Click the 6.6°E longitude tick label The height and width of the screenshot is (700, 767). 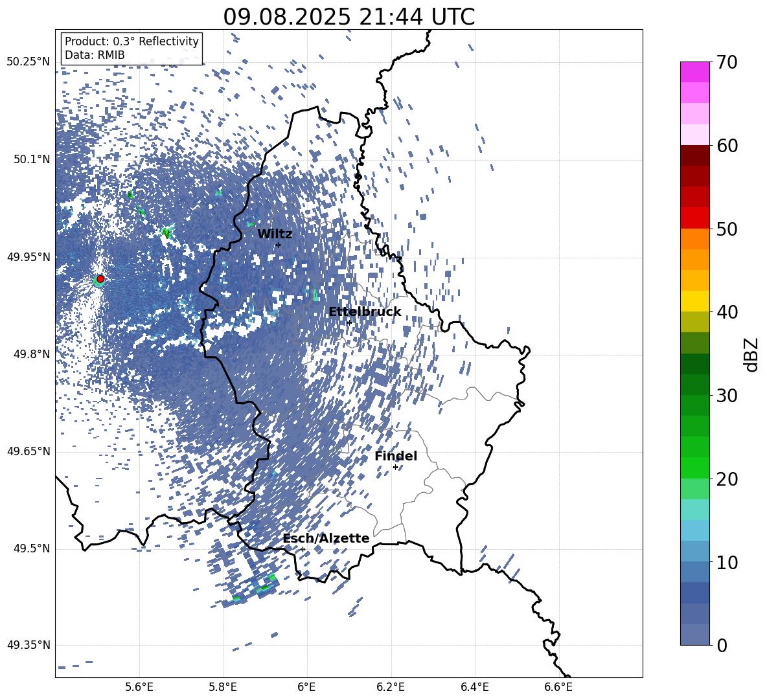(x=558, y=687)
